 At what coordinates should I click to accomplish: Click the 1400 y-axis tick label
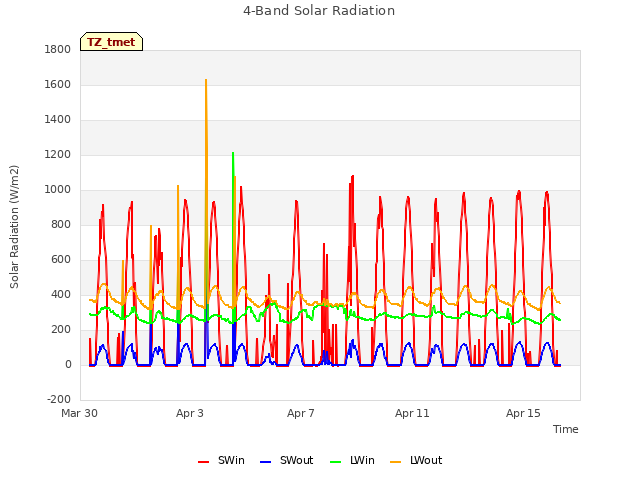point(58,120)
